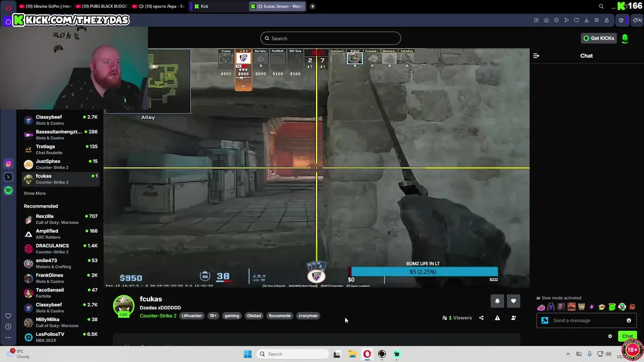
Task: Open smile473 Makers & Crafting channel
Action: [x=60, y=263]
